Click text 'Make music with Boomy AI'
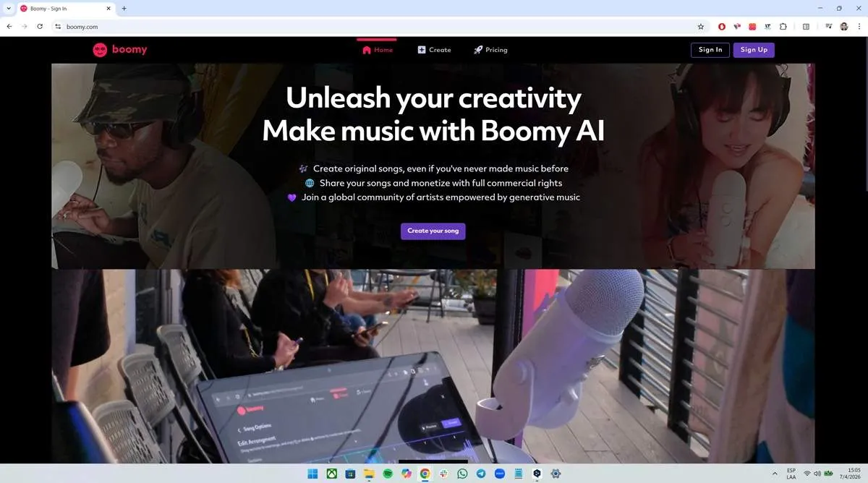The height and width of the screenshot is (483, 868). point(433,132)
